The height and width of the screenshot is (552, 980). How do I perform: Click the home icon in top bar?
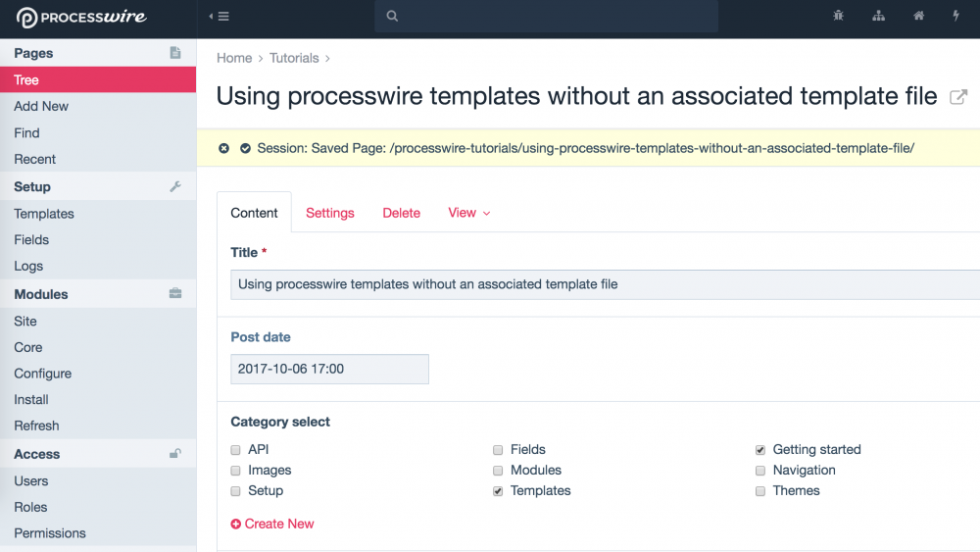[x=918, y=17]
